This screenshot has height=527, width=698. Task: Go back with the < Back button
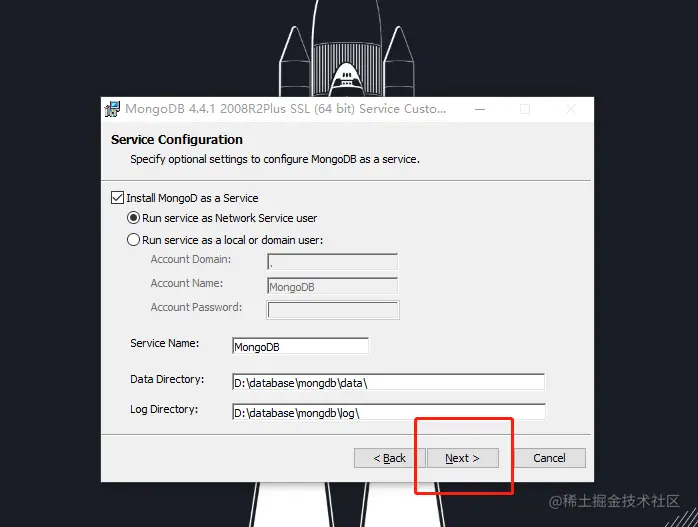tap(390, 458)
